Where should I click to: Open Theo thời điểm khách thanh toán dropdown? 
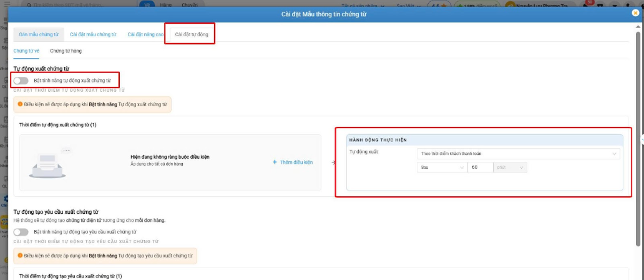coord(517,153)
